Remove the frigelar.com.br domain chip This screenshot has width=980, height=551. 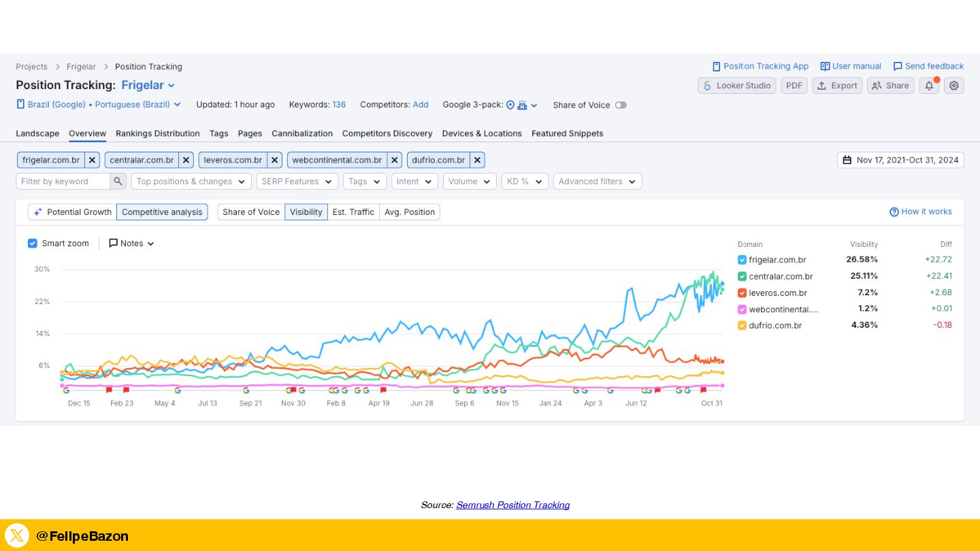point(93,161)
